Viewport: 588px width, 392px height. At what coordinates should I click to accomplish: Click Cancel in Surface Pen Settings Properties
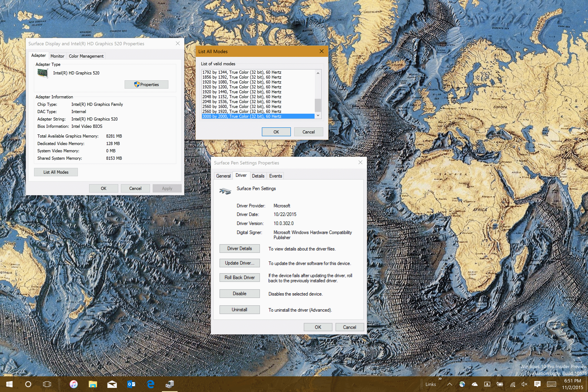pos(349,327)
